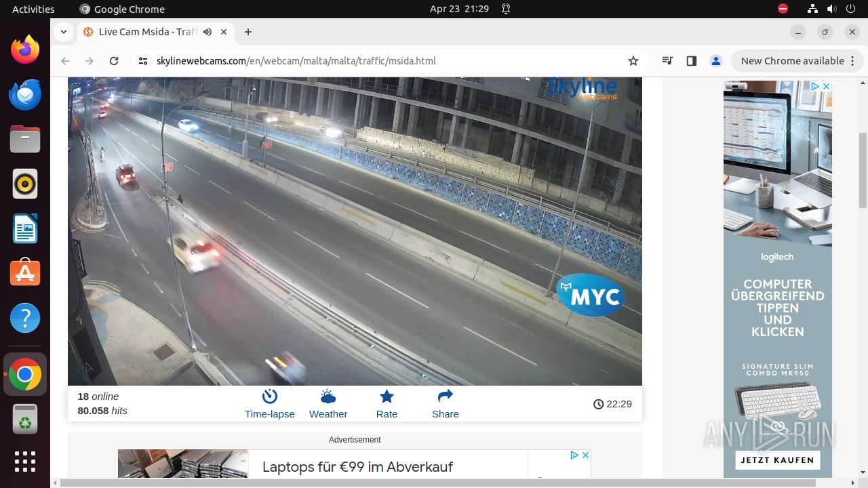Open Files from the dock
868x488 pixels.
(25, 139)
